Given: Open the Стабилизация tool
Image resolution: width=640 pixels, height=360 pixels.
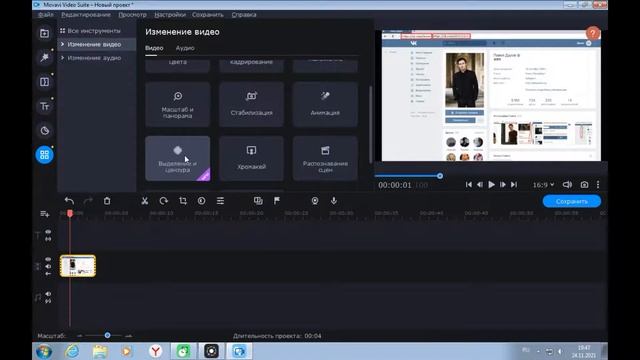Looking at the screenshot, I should click(x=251, y=104).
